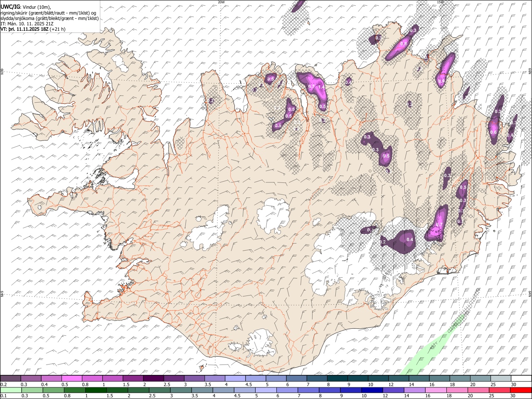Select the 'VT: þri. 11.11.2025 18Z (+21 h)' line
Image resolution: width=532 pixels, height=399 pixels.
click(33, 29)
